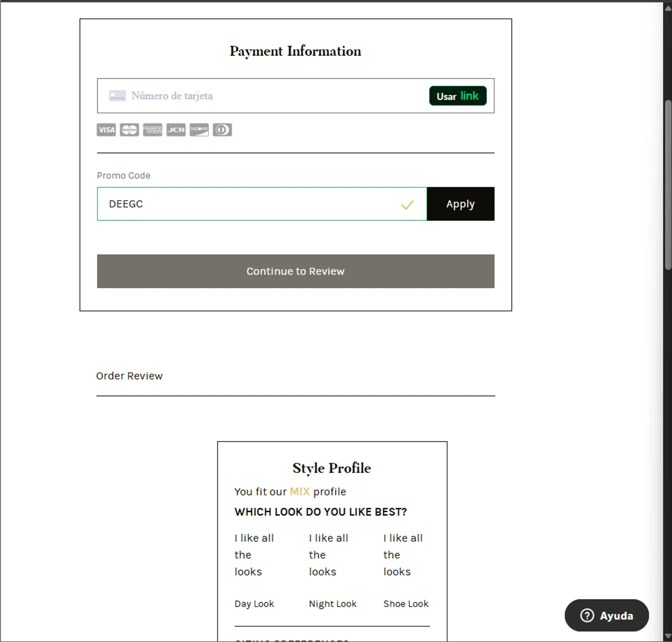Click the vertical scrollbar thumb
Image resolution: width=672 pixels, height=642 pixels.
[668, 185]
